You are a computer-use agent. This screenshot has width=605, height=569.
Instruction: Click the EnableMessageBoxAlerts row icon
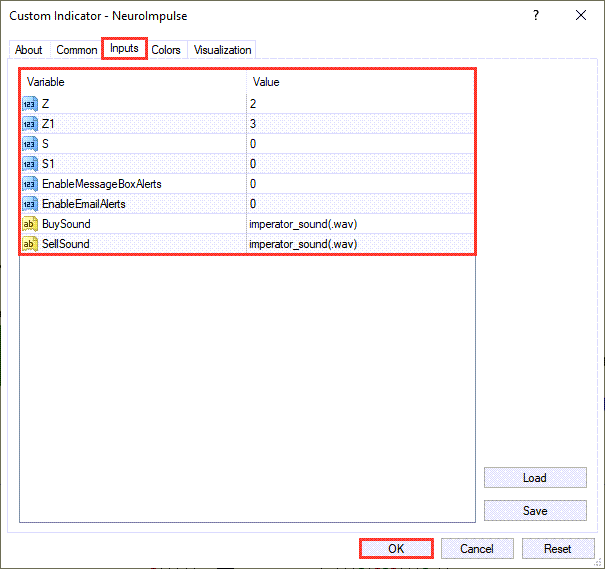click(29, 183)
